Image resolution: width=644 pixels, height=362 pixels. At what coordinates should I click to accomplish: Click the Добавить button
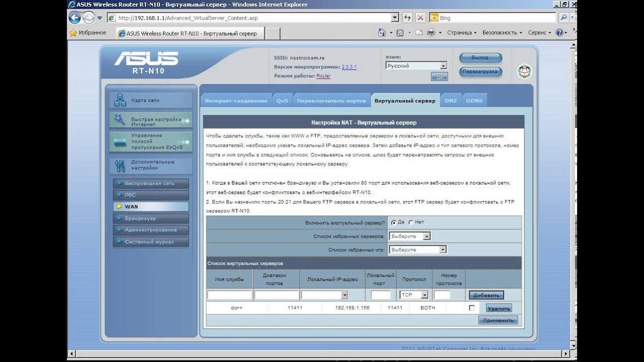(x=487, y=296)
